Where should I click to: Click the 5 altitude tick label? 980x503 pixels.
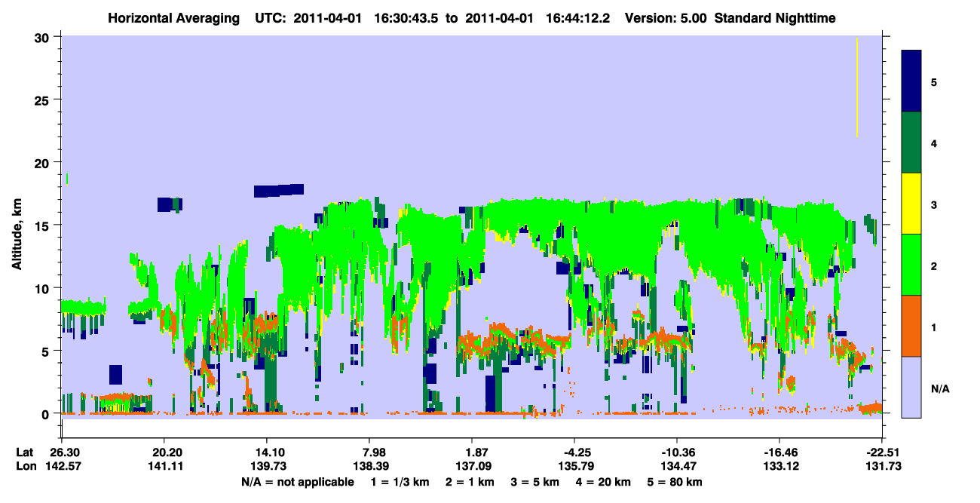pos(47,351)
